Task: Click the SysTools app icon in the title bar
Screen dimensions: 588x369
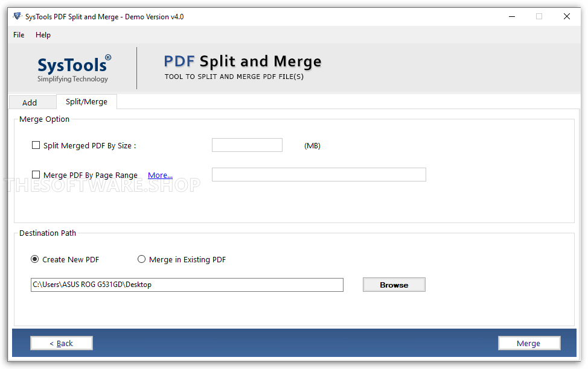Action: [x=17, y=16]
